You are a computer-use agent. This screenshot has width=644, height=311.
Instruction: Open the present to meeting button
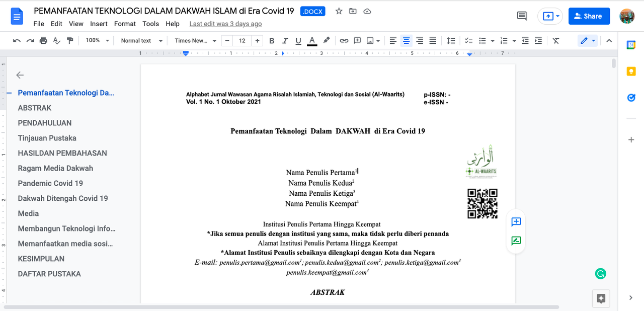point(549,16)
